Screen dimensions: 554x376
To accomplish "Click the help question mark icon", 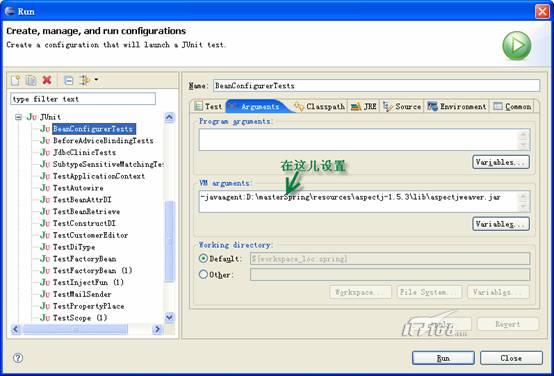I will 18,358.
